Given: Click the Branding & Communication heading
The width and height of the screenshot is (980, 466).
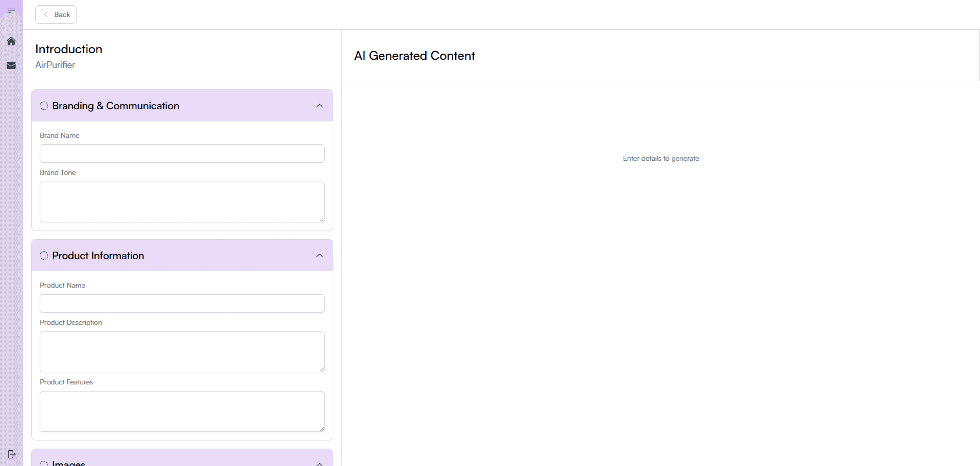Looking at the screenshot, I should [116, 106].
